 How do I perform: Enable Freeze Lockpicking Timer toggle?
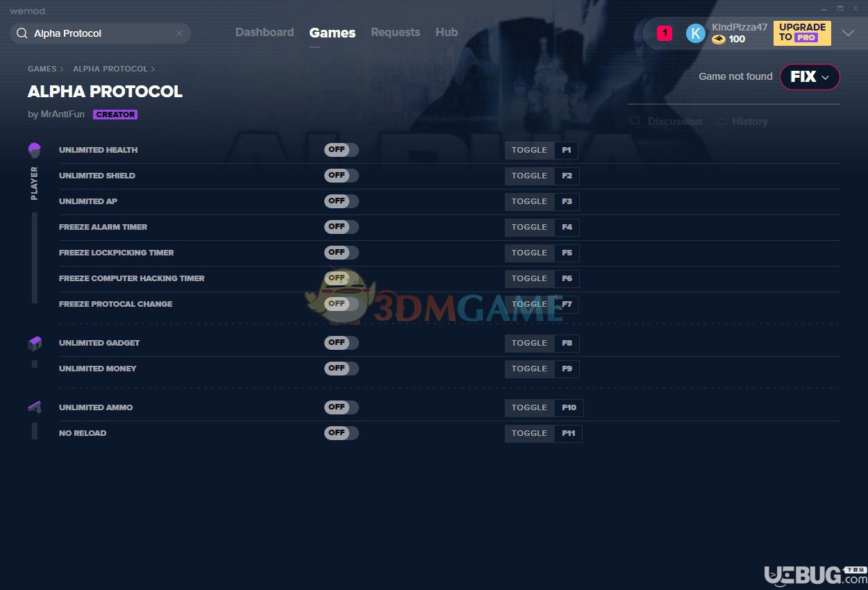point(342,253)
